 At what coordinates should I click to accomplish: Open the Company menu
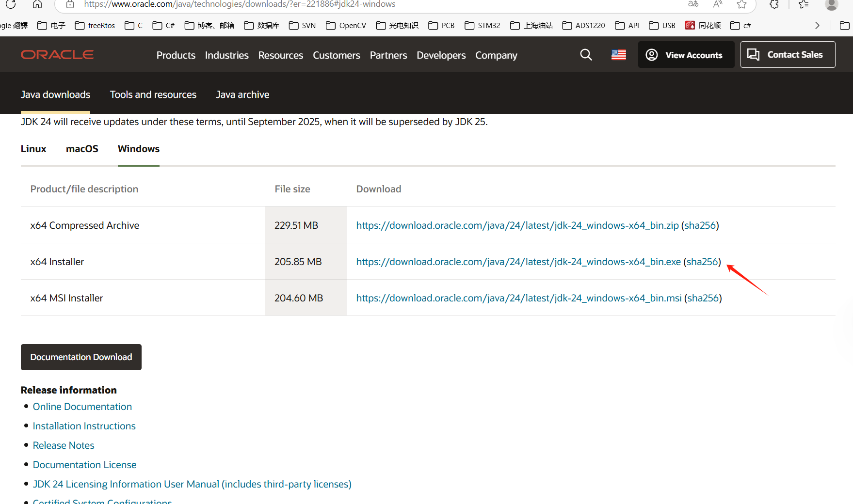(496, 55)
